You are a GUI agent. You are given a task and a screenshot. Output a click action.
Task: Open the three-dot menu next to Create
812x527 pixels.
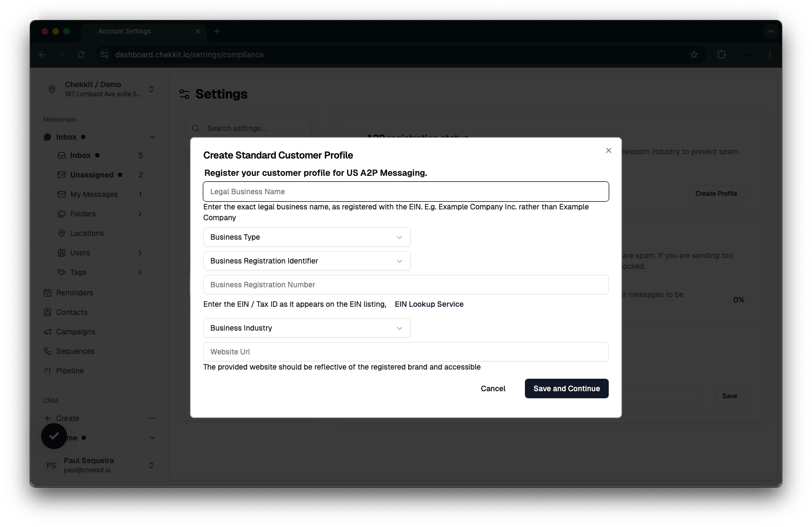(152, 418)
